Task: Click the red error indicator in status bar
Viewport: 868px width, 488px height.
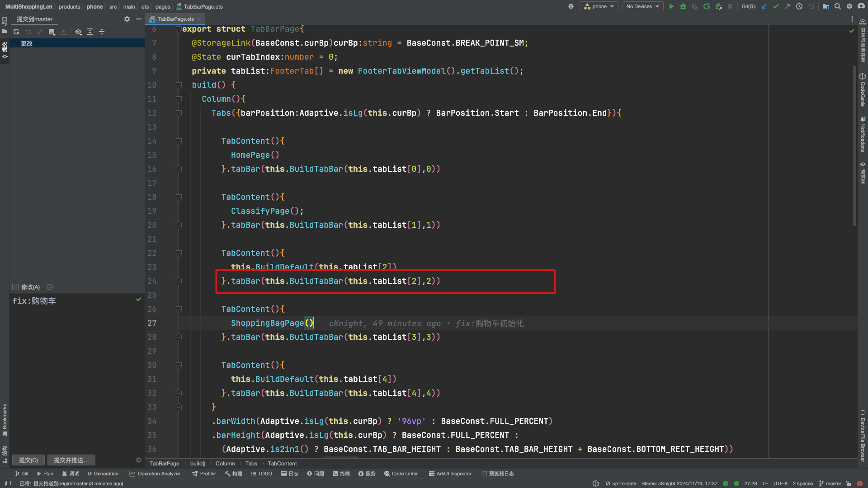Action: click(x=860, y=483)
